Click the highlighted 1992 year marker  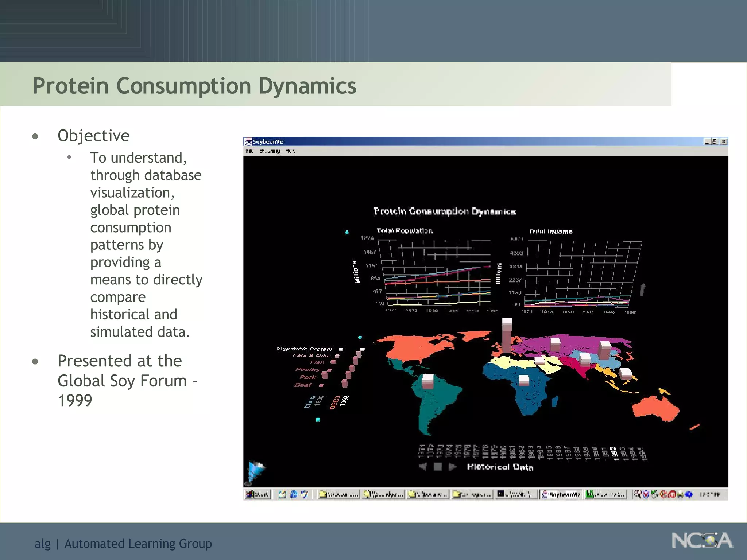point(615,453)
